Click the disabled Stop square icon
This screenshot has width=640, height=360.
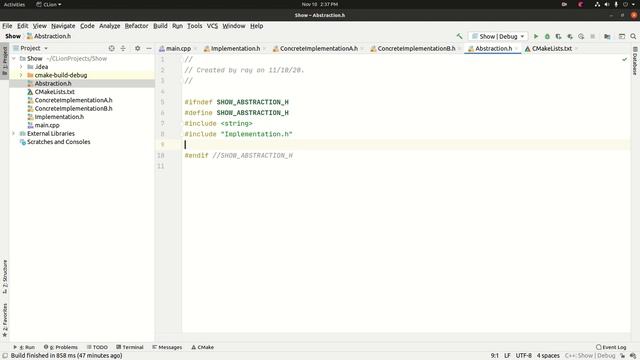click(593, 36)
